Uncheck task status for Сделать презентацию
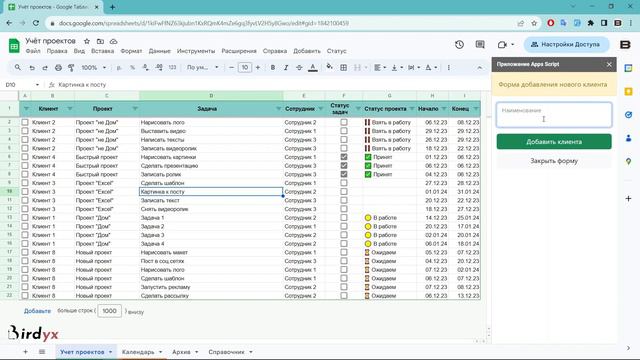Screen dimensions: 640x360 coord(344,165)
